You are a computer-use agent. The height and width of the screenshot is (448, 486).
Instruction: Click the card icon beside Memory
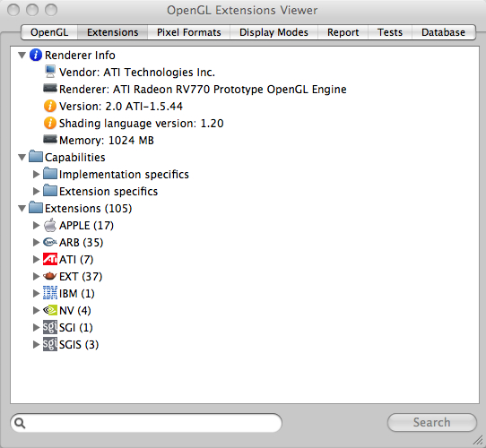(50, 140)
